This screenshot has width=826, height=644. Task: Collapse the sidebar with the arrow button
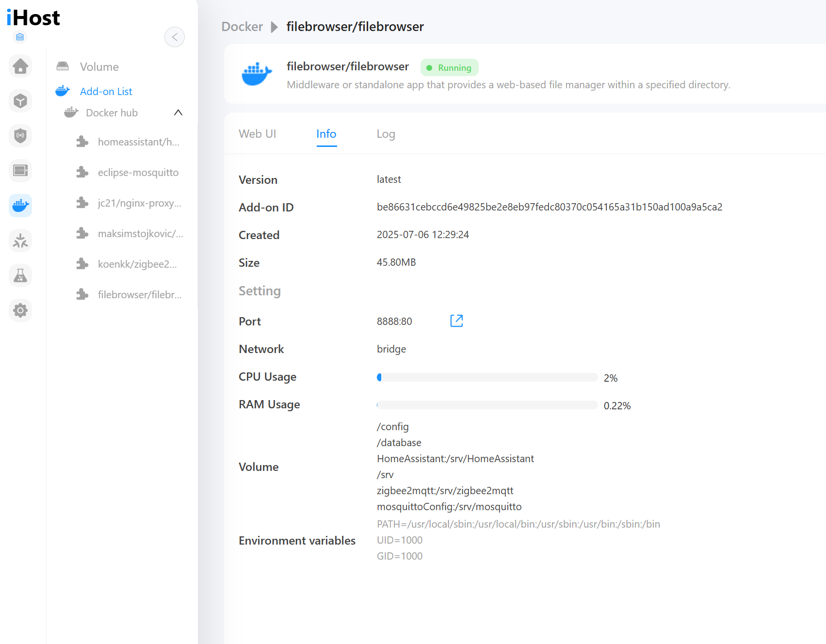(175, 37)
